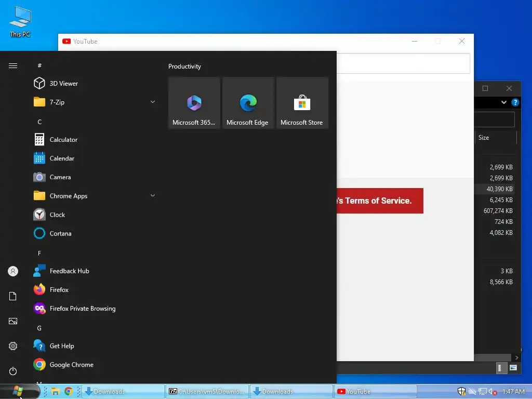Viewport: 532px width, 399px height.
Task: Launch the Microsoft Edge tile
Action: [248, 103]
